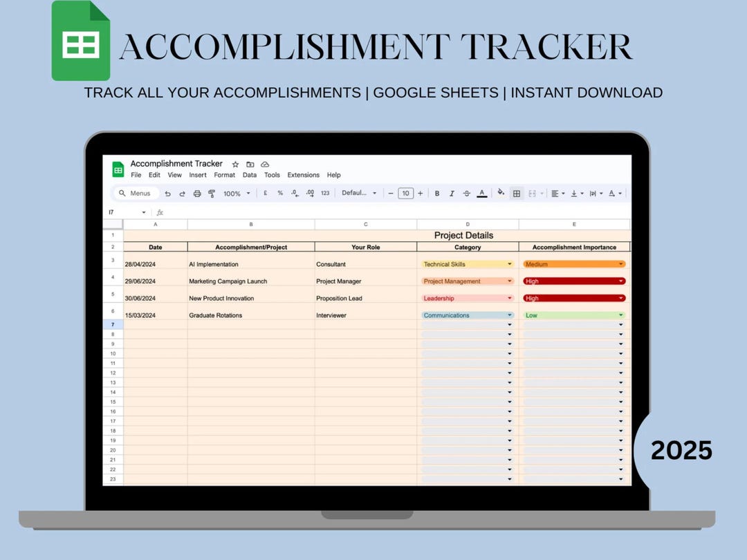Select the Paint format tool
Screen dimensions: 747x560
tap(211, 194)
